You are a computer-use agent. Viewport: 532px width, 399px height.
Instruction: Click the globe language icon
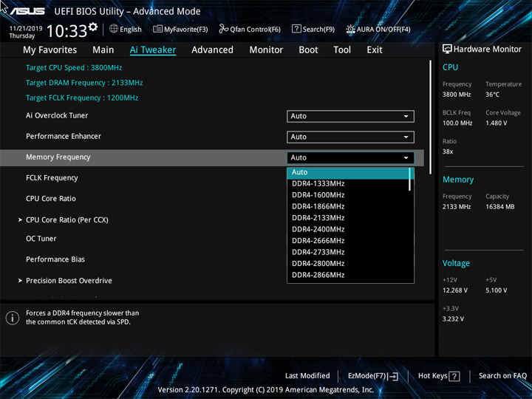(x=114, y=29)
